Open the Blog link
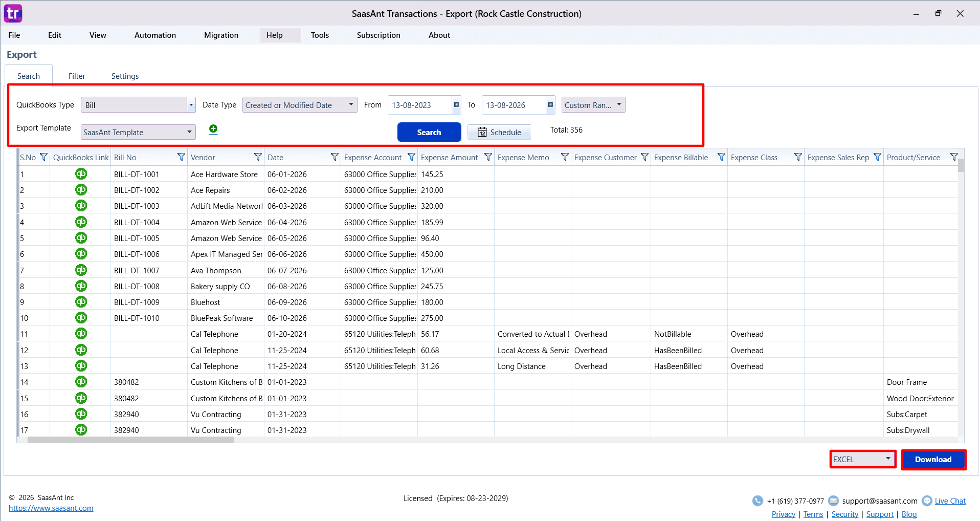 (909, 514)
